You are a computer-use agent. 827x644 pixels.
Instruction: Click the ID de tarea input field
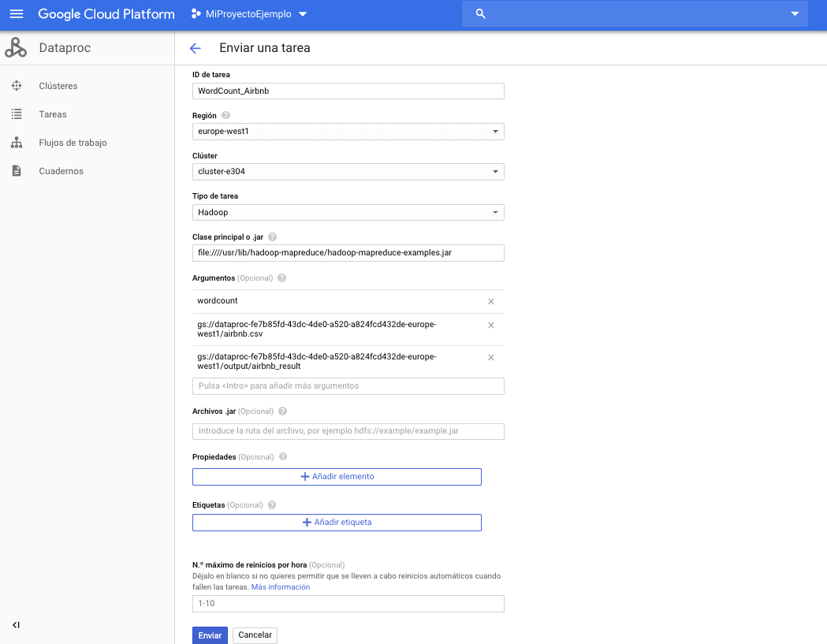pyautogui.click(x=348, y=91)
